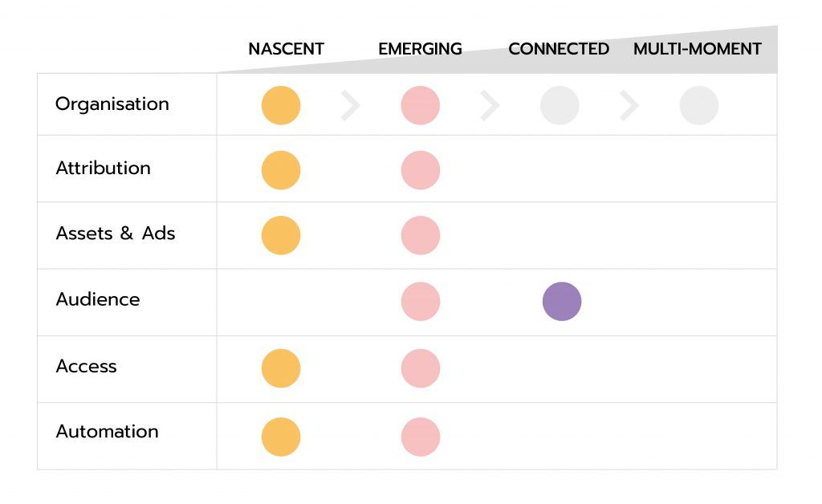The width and height of the screenshot is (822, 504).
Task: Click the gray Organisation Connected circle
Action: (x=560, y=105)
